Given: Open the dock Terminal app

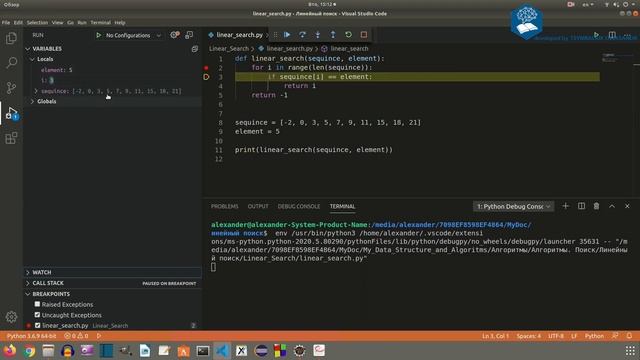Looking at the screenshot, I should click(x=203, y=351).
